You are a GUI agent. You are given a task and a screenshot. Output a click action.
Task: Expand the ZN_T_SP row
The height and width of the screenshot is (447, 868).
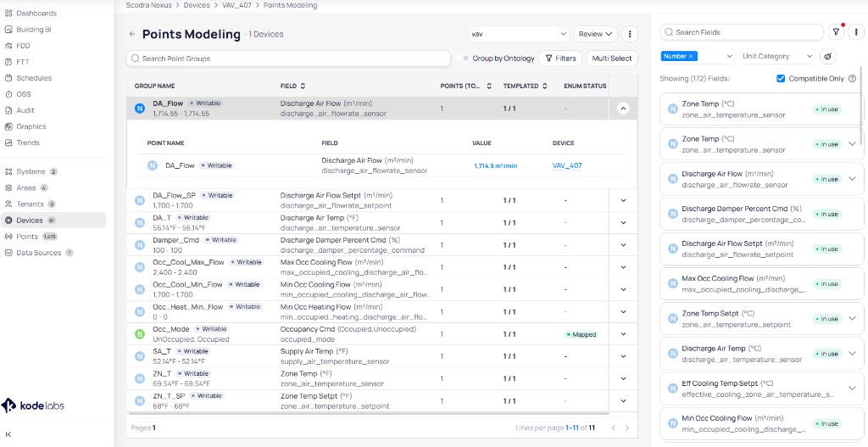(623, 401)
